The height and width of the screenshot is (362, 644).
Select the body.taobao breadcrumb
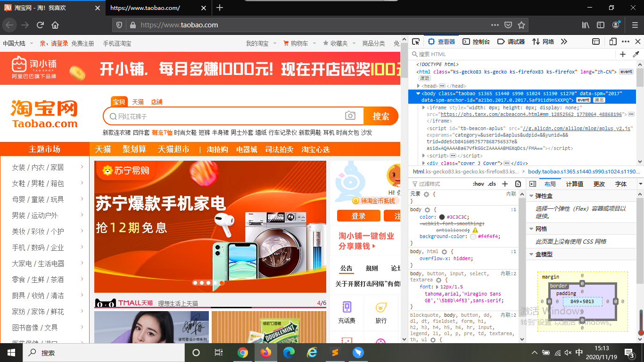[x=583, y=172]
